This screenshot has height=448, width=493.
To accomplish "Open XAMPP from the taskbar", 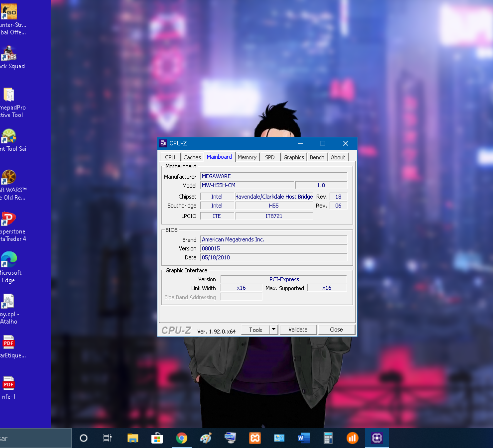I will pos(254,438).
